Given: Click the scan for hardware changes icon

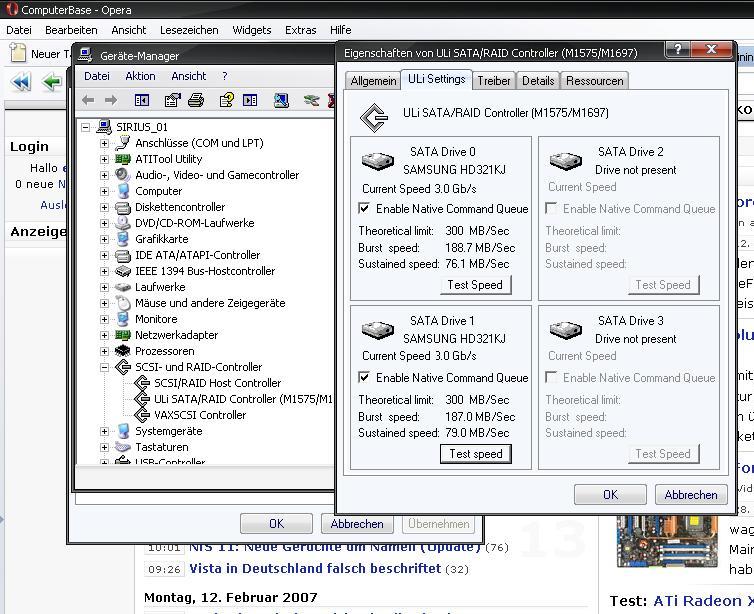Looking at the screenshot, I should coord(281,100).
